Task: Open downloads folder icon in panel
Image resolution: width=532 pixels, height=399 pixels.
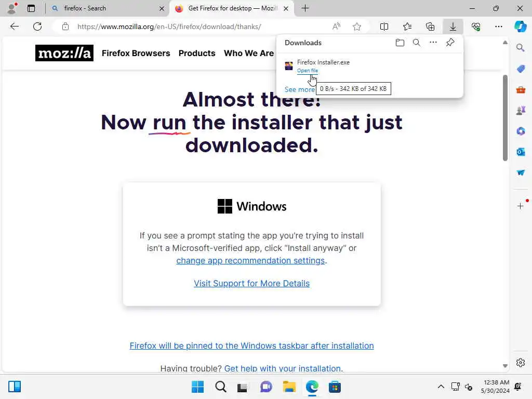Action: click(400, 43)
